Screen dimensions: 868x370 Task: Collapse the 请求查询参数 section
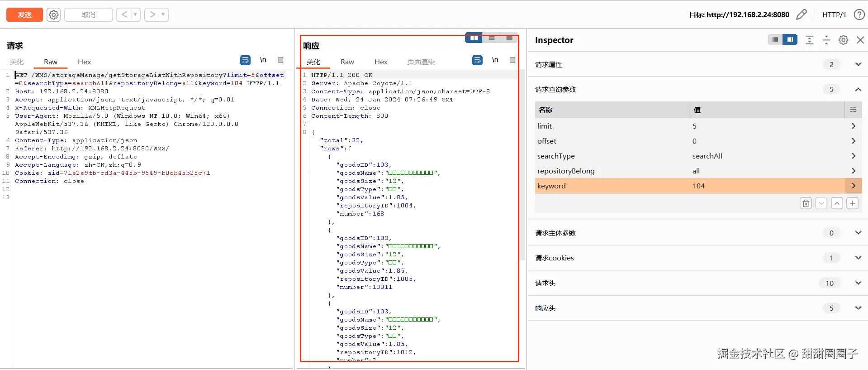[858, 89]
